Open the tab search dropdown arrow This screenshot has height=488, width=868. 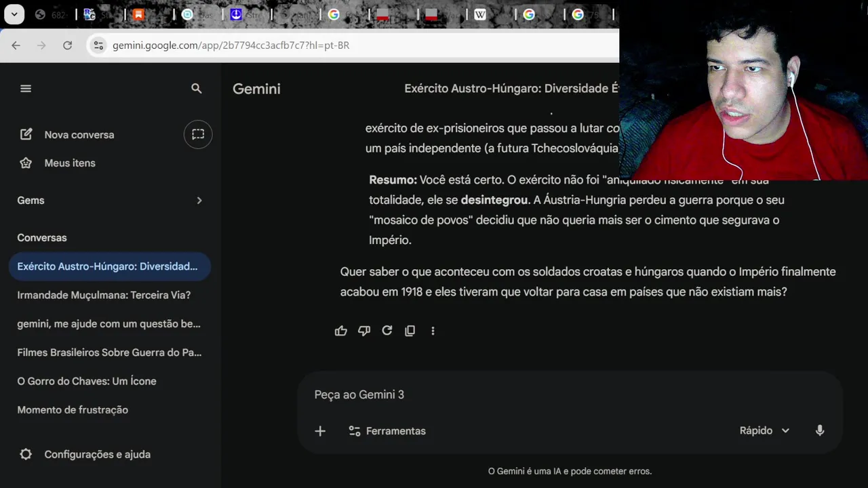tap(14, 14)
